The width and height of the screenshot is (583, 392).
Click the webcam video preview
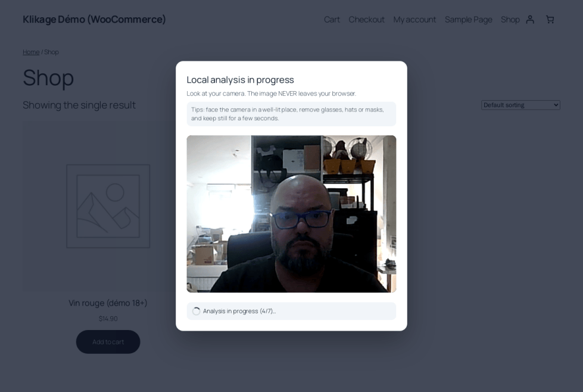(292, 214)
